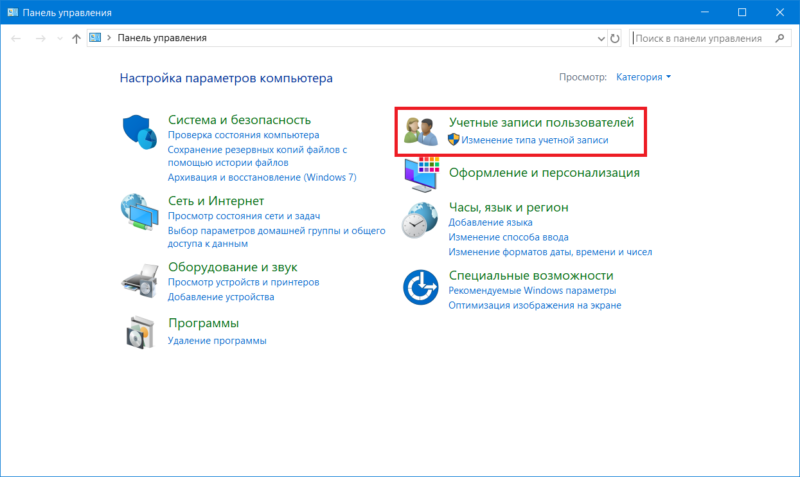Open Проверка состояния компьютера link
Viewport: 800px width, 477px height.
243,135
